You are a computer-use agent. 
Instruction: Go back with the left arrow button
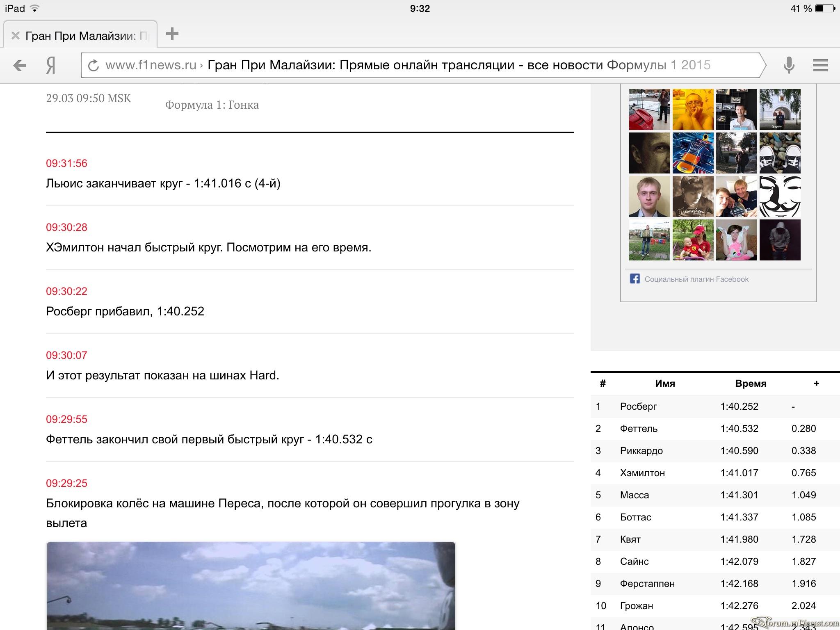[x=19, y=65]
